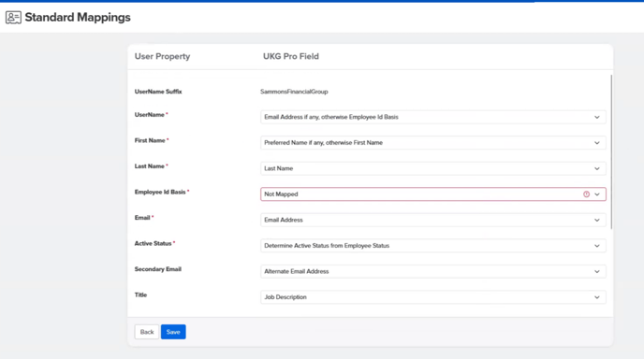Click the User Property column header
Screen dimensions: 644x359
tap(162, 56)
